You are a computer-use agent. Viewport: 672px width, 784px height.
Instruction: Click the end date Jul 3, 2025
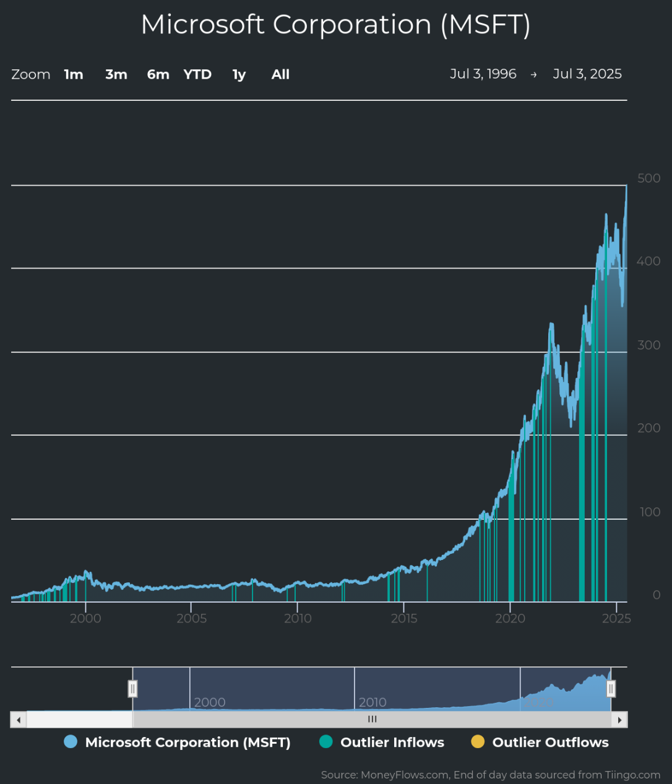pos(587,74)
